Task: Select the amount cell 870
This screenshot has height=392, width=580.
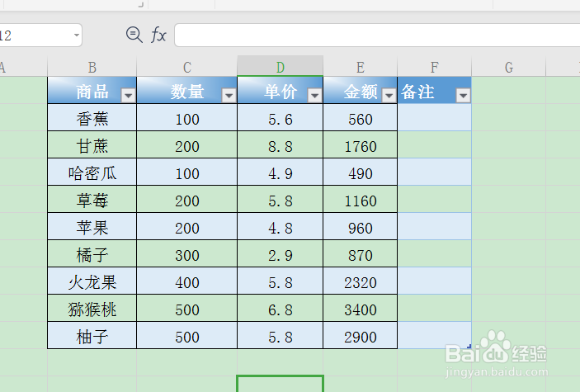Action: point(361,253)
